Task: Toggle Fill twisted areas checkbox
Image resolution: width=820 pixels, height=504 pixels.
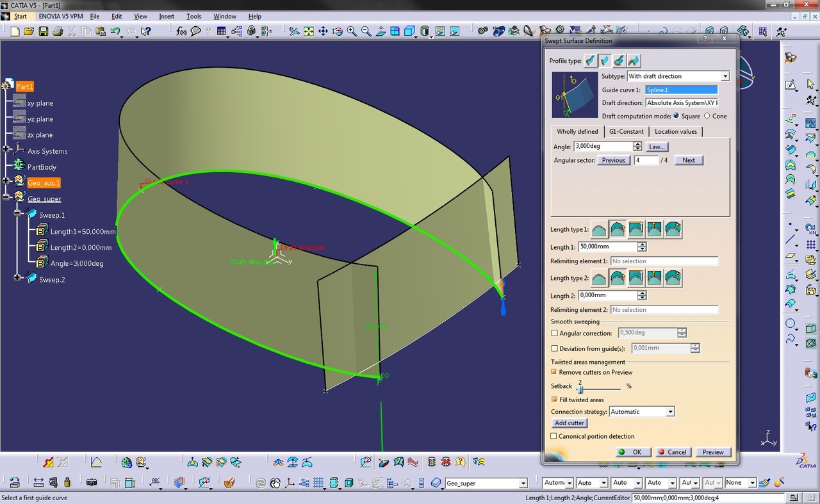Action: (554, 400)
